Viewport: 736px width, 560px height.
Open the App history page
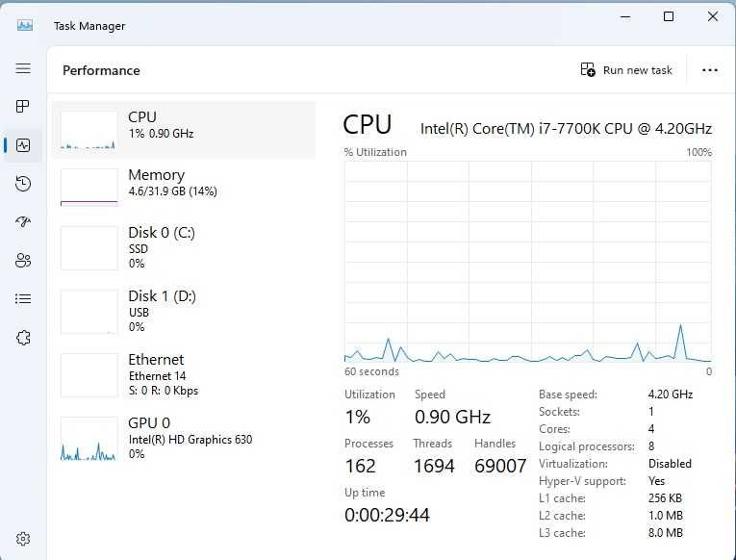pos(23,184)
